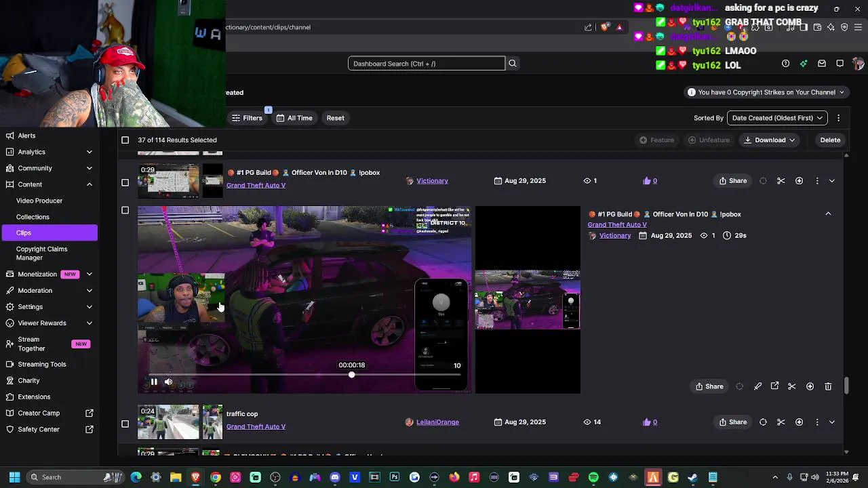The image size is (868, 488).
Task: Open expanded clip in new window icon
Action: click(x=774, y=386)
